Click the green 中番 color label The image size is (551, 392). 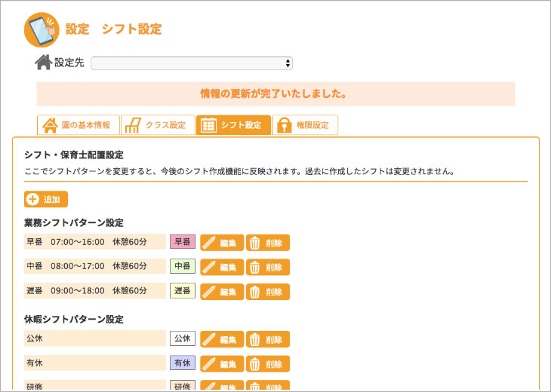tap(183, 266)
